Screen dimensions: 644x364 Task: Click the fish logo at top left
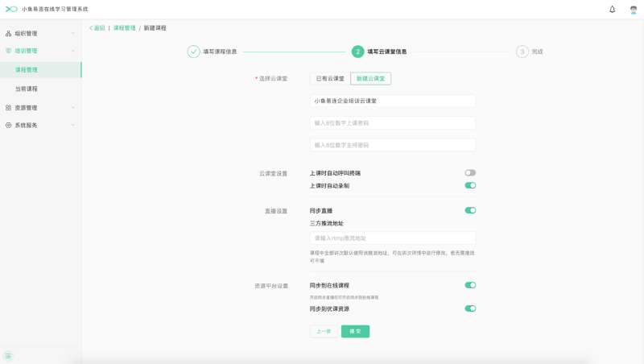[11, 9]
